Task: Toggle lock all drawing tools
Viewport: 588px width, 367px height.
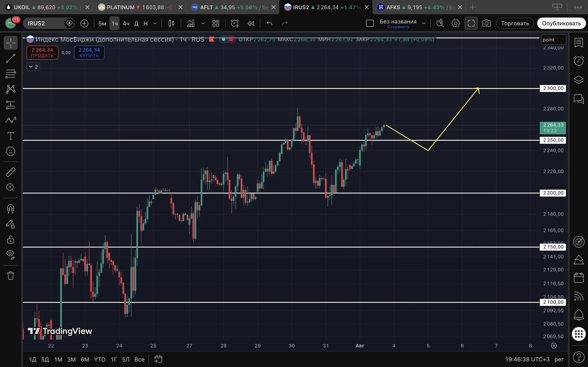Action: (x=10, y=240)
